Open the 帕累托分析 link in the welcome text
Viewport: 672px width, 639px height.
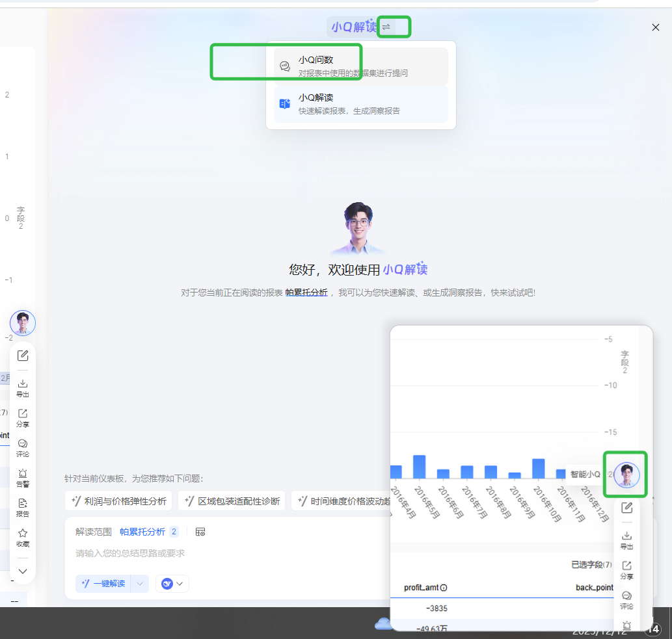306,293
